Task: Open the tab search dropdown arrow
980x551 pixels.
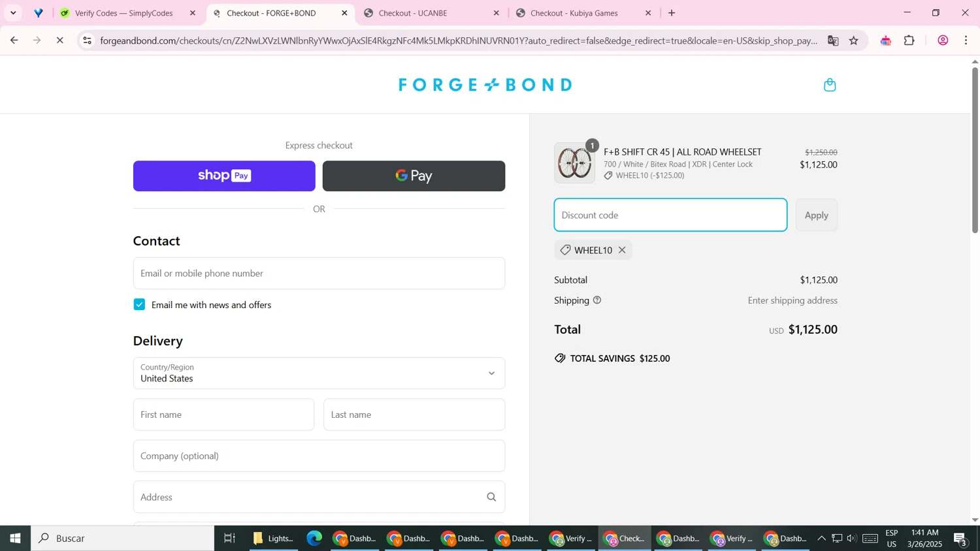Action: (13, 13)
